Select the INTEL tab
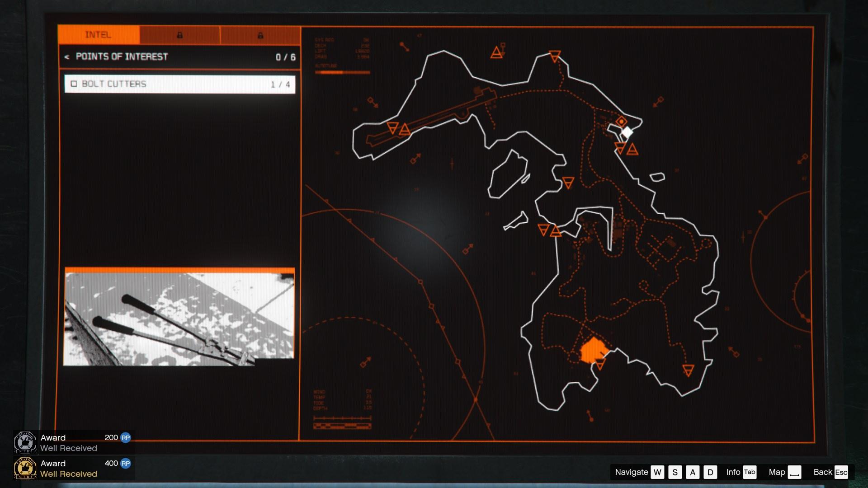Screen dimensions: 868x488 pyautogui.click(x=99, y=35)
